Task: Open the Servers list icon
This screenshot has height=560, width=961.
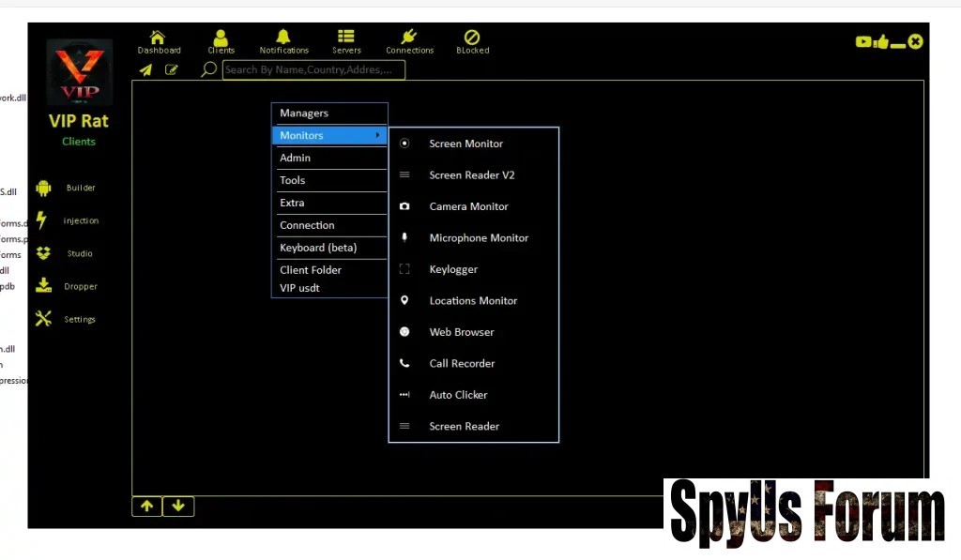Action: 346,38
